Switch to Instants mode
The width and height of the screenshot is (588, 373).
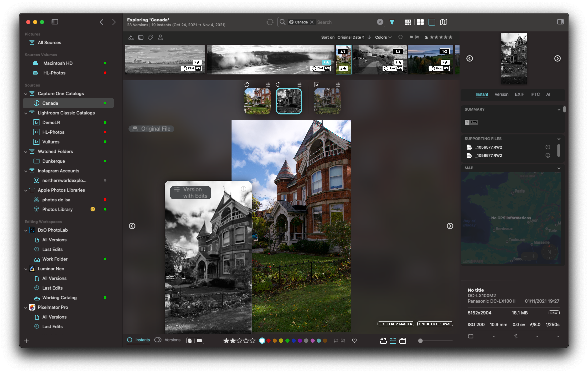pyautogui.click(x=138, y=340)
